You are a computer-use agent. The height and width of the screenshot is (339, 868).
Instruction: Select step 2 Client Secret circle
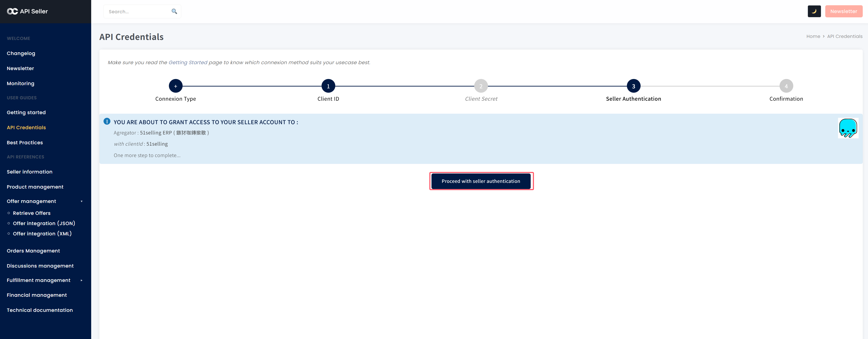tap(481, 86)
